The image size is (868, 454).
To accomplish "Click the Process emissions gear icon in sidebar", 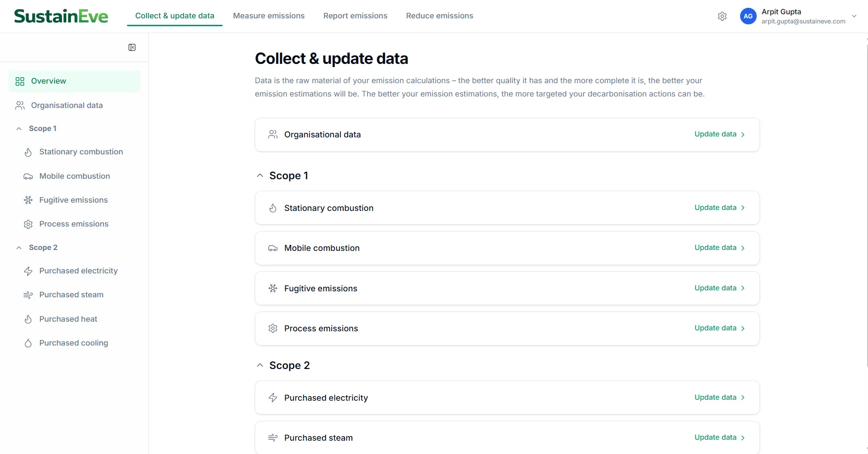I will (x=28, y=224).
